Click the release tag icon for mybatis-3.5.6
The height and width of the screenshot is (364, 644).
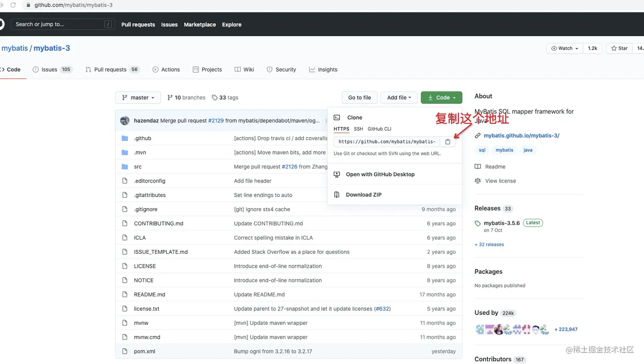(x=478, y=223)
